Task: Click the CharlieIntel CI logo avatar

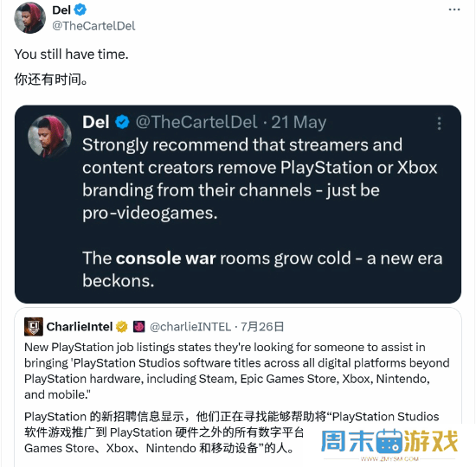Action: click(34, 327)
